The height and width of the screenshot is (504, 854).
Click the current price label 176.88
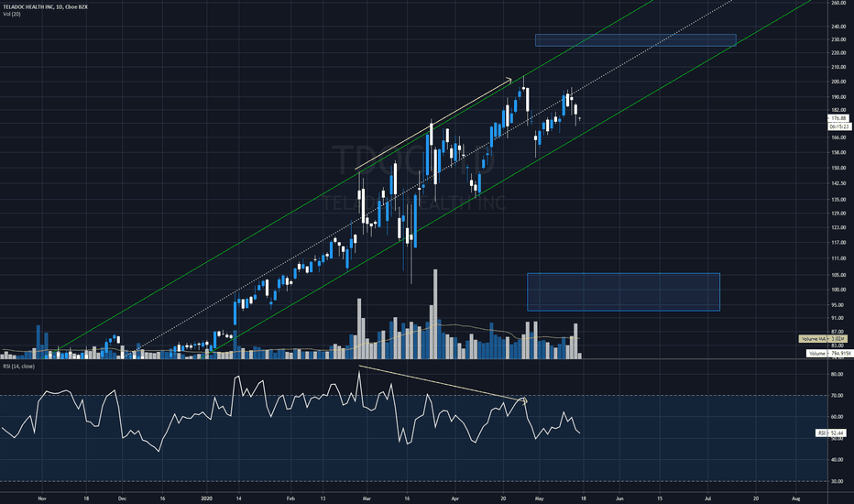[839, 118]
